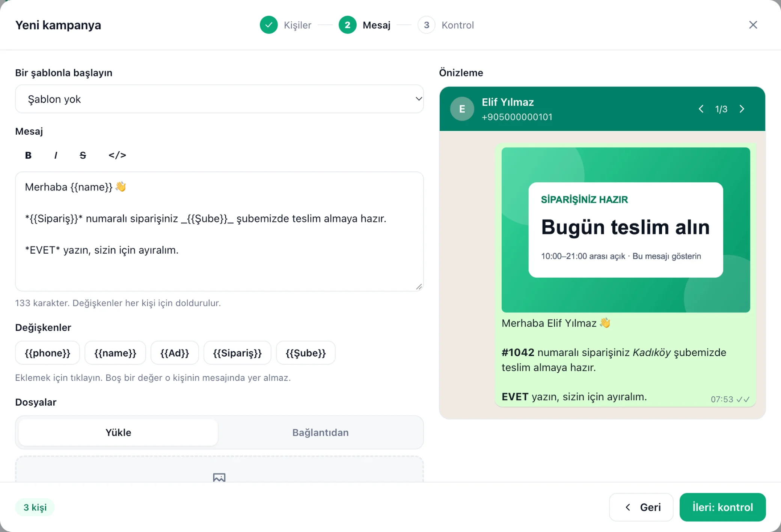Switch to Bağlantıdan file tab
The width and height of the screenshot is (781, 532).
coord(320,432)
